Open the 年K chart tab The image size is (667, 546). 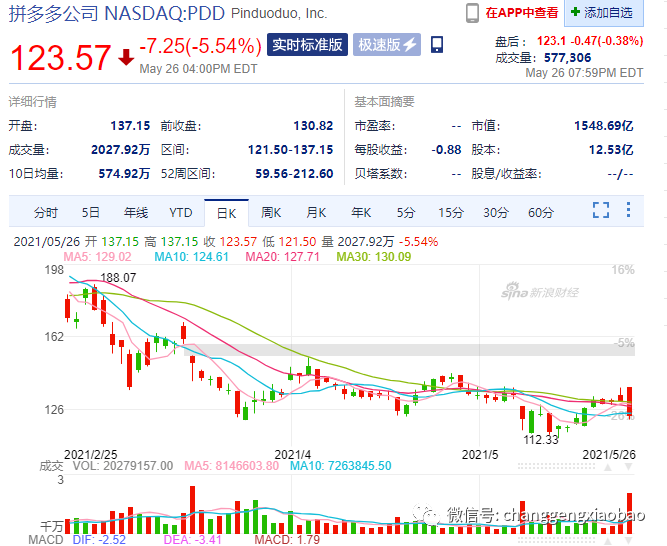[361, 212]
